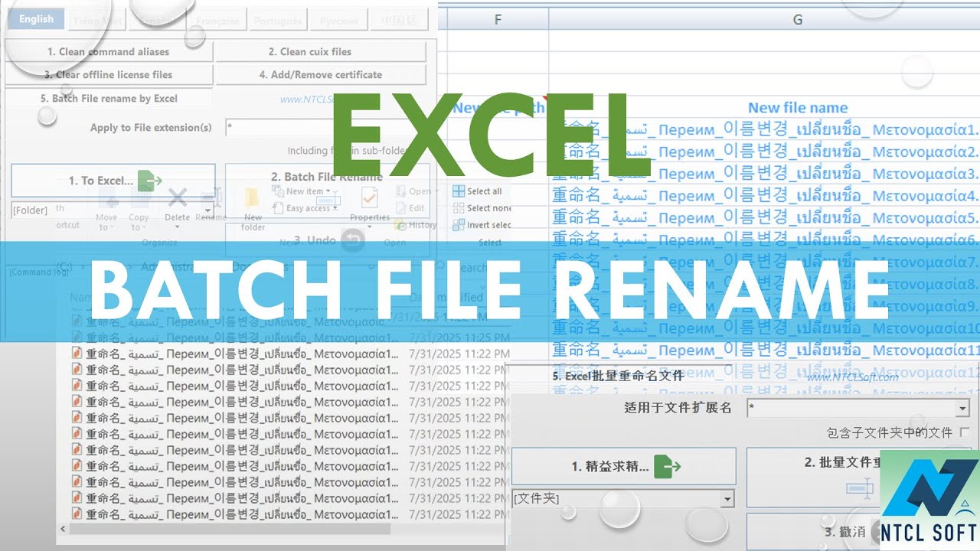Click '4. Add/Remove certificate' button
This screenshot has height=551, width=980.
[x=320, y=75]
